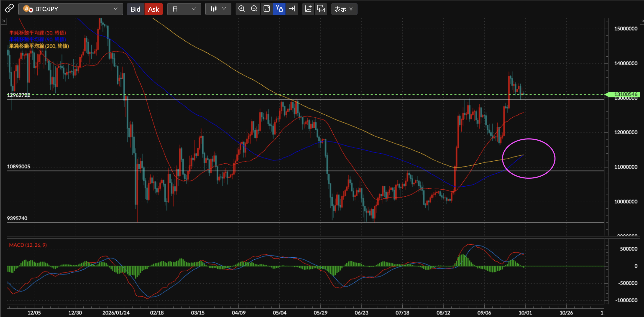
Task: Select the blue 90-period moving average label
Action: tap(37, 39)
